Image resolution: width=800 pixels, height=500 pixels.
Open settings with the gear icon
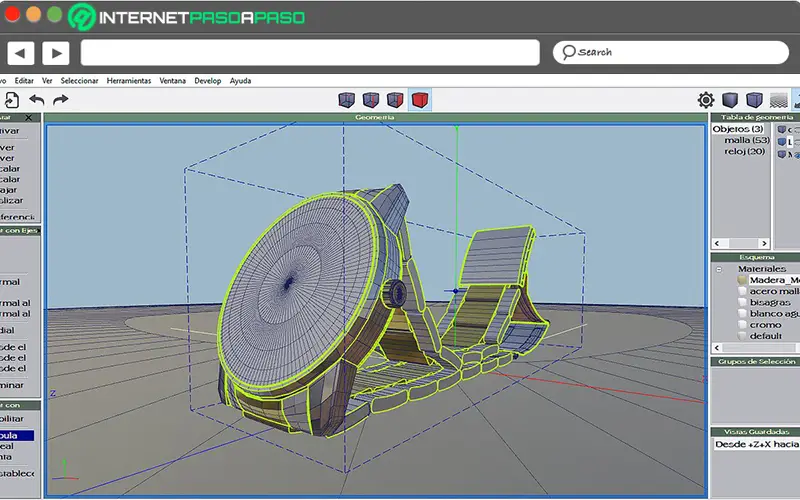(x=706, y=100)
